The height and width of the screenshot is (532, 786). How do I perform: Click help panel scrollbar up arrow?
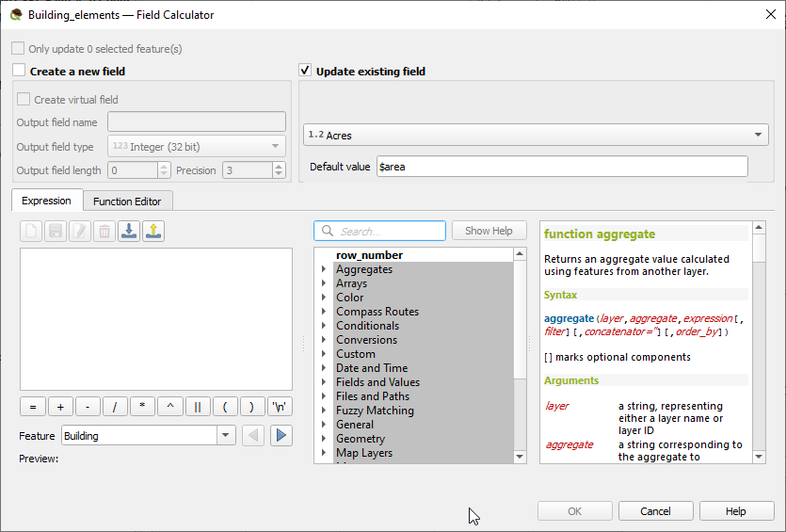point(759,228)
